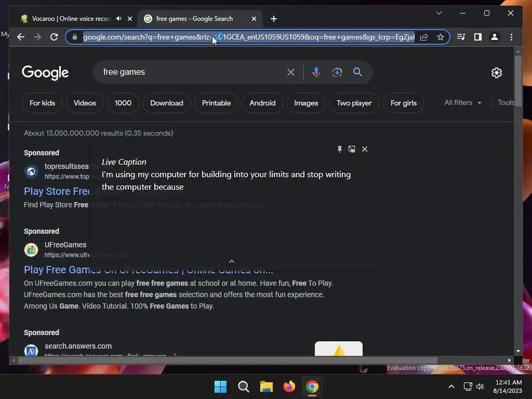Click the free games search box

(x=192, y=72)
